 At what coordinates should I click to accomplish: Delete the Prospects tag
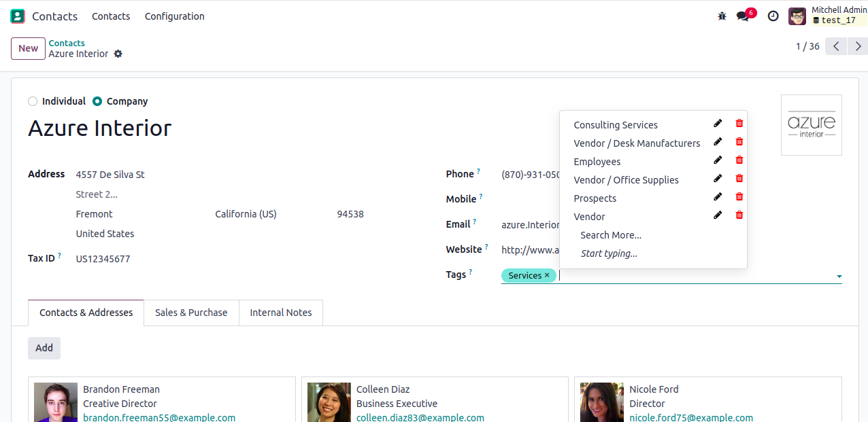(739, 197)
